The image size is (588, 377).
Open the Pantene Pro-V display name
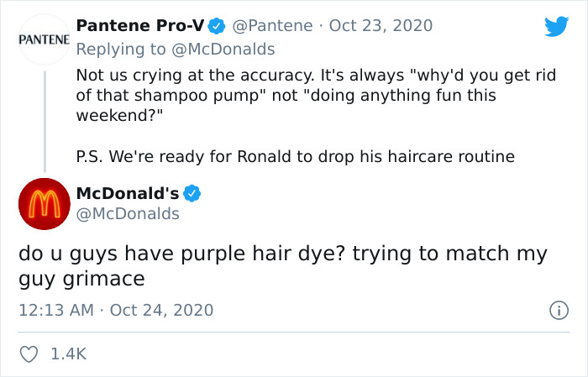pos(139,26)
